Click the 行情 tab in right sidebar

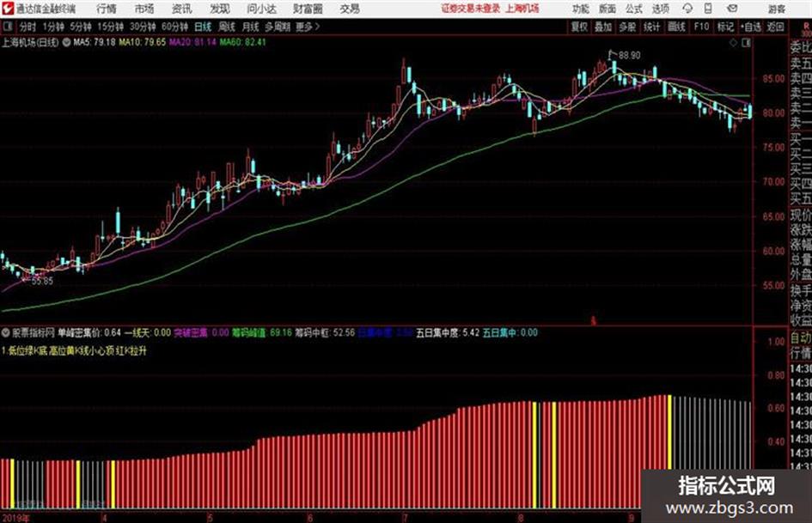tap(801, 354)
